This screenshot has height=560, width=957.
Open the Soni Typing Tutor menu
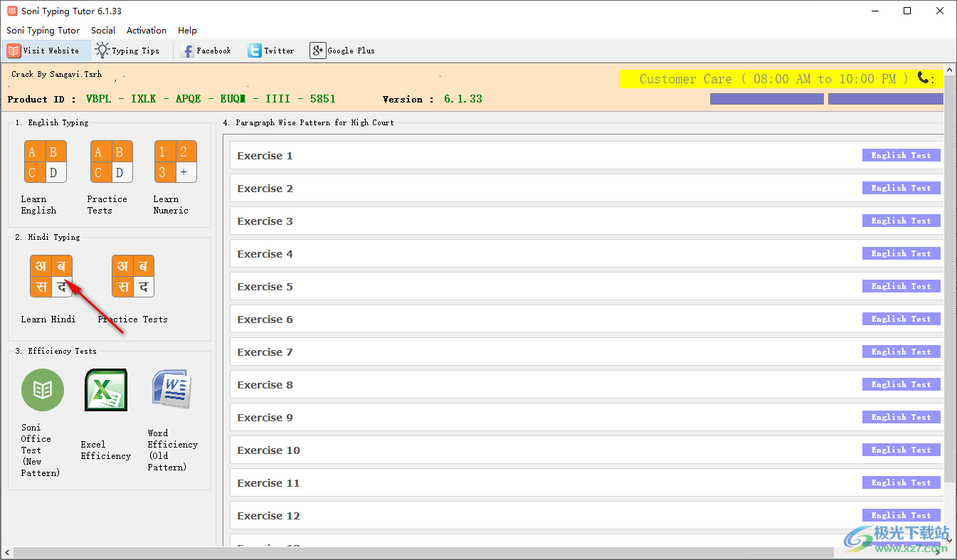[x=43, y=31]
